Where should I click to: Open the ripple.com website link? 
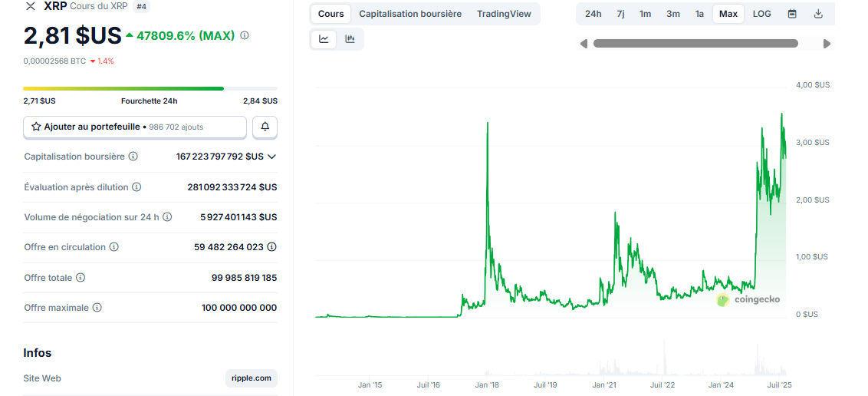click(x=252, y=378)
